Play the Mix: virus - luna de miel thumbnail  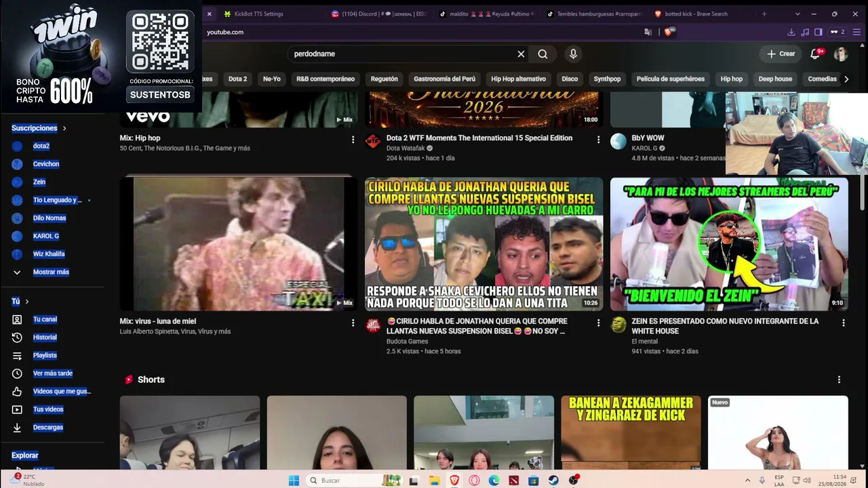239,244
